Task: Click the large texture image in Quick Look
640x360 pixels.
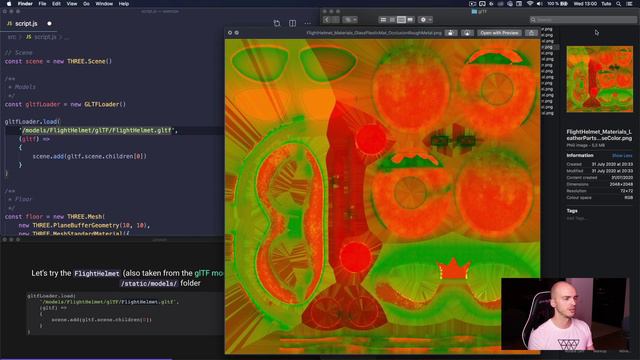Action: [x=382, y=196]
